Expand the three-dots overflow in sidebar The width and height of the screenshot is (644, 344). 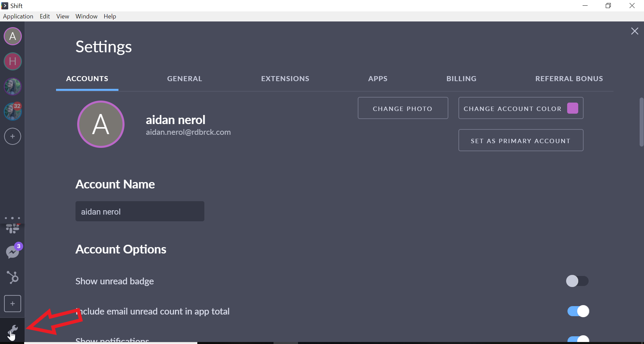tap(12, 218)
